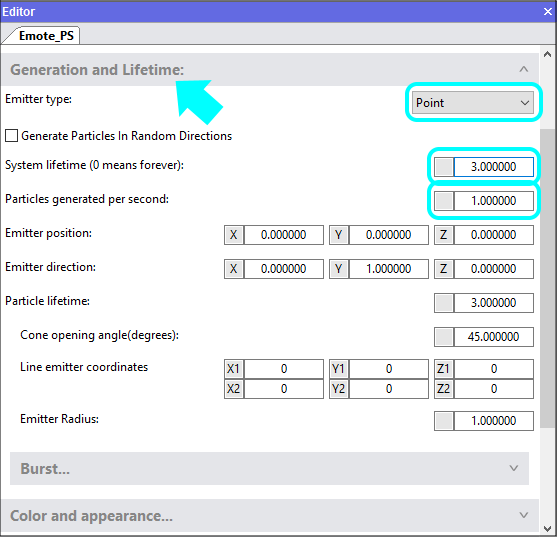Click gray handle beside Cone opening angle
The image size is (557, 537).
click(444, 337)
